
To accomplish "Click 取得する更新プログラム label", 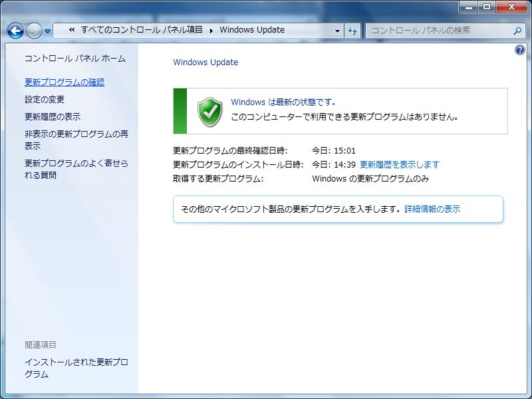I will click(218, 178).
